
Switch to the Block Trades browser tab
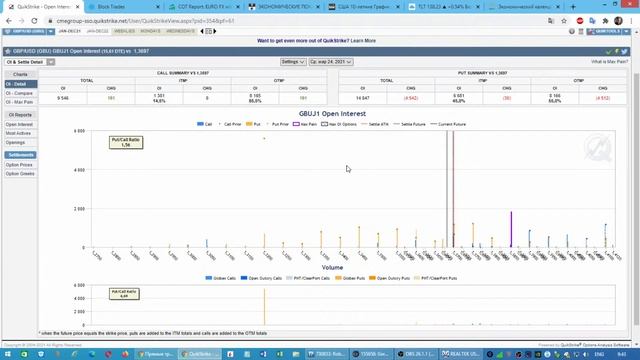(124, 7)
